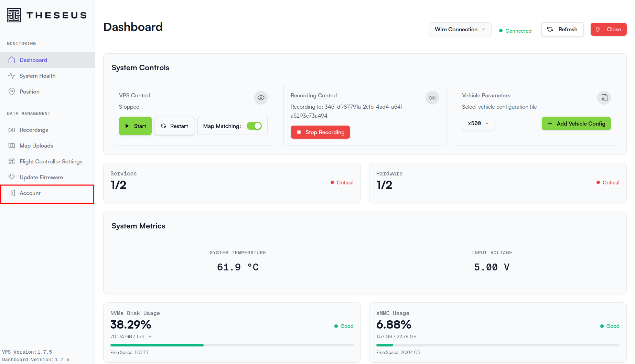Click the map pin icon beside Position
The height and width of the screenshot is (364, 635).
tap(12, 92)
